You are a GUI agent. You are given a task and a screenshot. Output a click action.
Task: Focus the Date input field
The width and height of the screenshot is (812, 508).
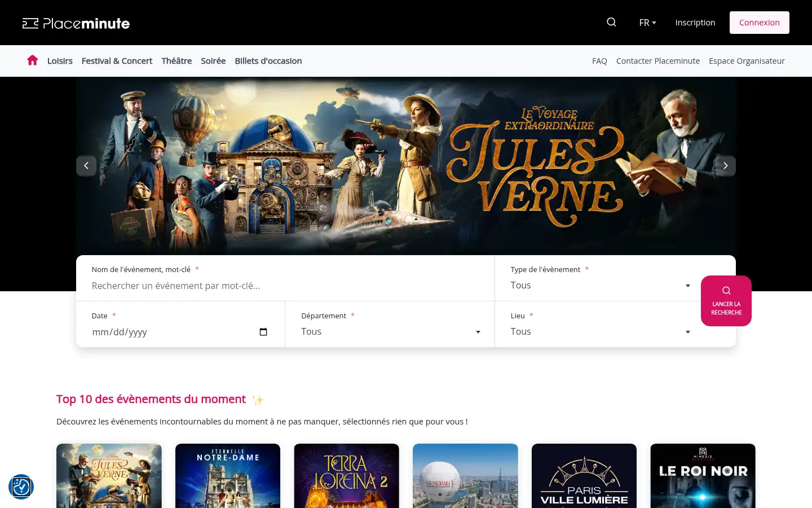(180, 332)
